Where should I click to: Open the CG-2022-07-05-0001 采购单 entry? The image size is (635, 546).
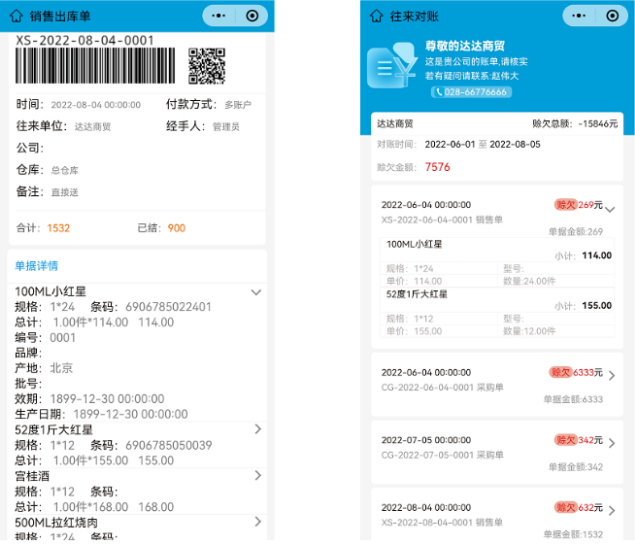pyautogui.click(x=611, y=445)
